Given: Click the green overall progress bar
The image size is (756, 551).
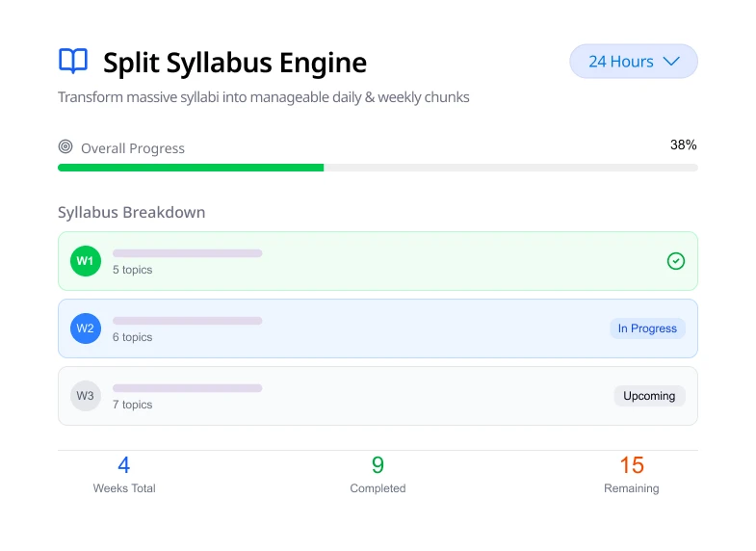Looking at the screenshot, I should tap(191, 168).
